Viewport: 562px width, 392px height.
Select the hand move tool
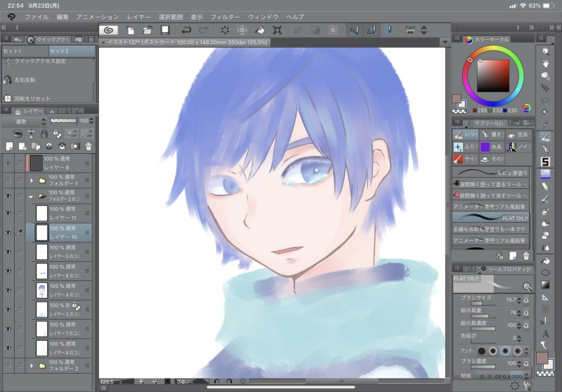545,64
